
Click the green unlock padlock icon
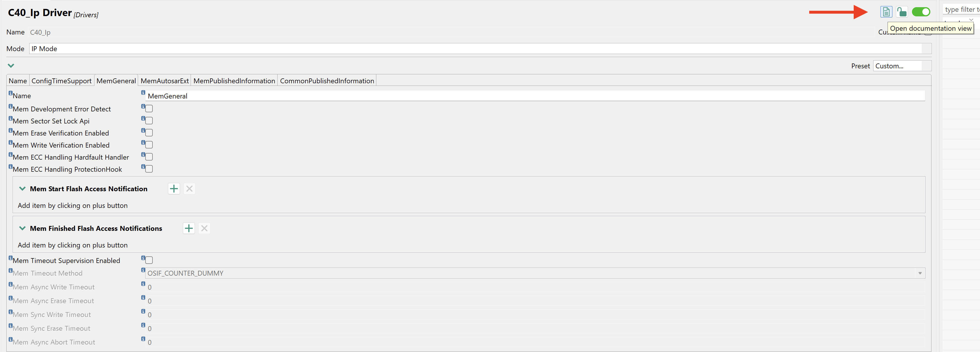pyautogui.click(x=901, y=12)
